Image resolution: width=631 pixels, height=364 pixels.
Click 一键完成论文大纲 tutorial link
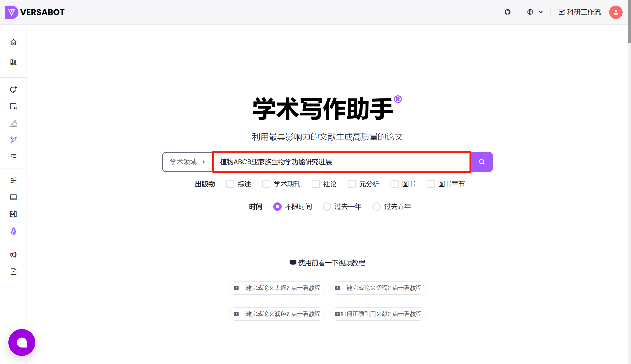click(277, 288)
